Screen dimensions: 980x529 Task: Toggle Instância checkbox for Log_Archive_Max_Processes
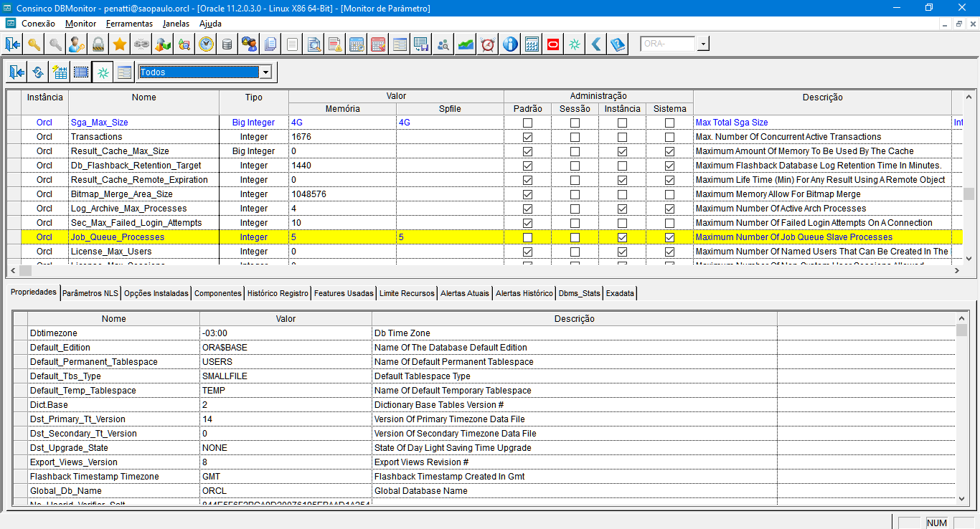622,209
